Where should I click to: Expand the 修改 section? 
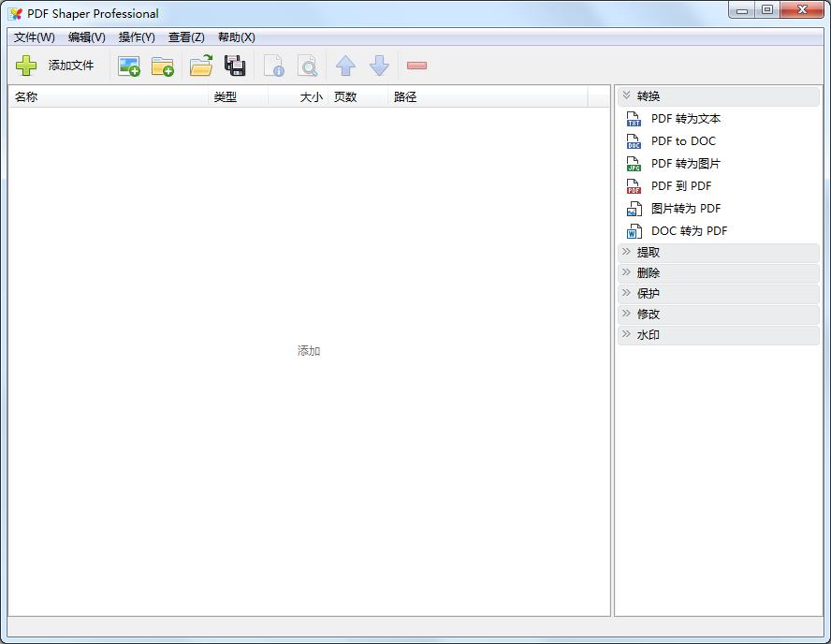719,315
